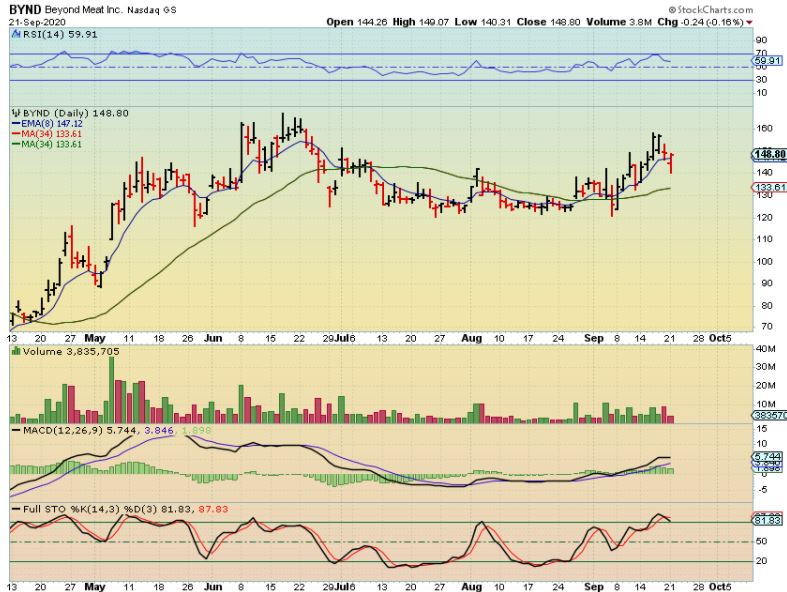Click the Low 140.31 value
The image size is (787, 592).
tap(482, 22)
